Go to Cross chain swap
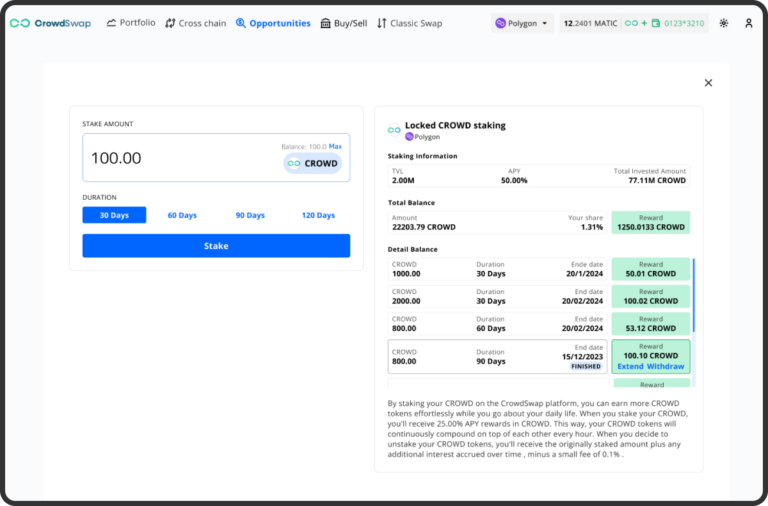Viewport: 768px width, 506px height. tap(196, 23)
